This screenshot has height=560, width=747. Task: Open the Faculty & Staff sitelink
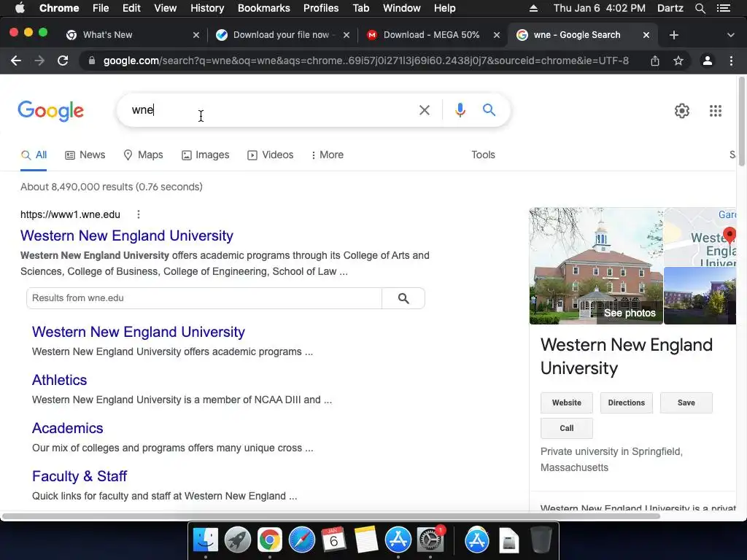80,476
